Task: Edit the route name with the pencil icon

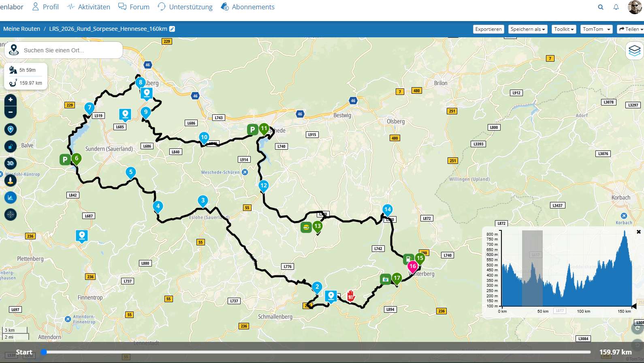Action: tap(172, 29)
